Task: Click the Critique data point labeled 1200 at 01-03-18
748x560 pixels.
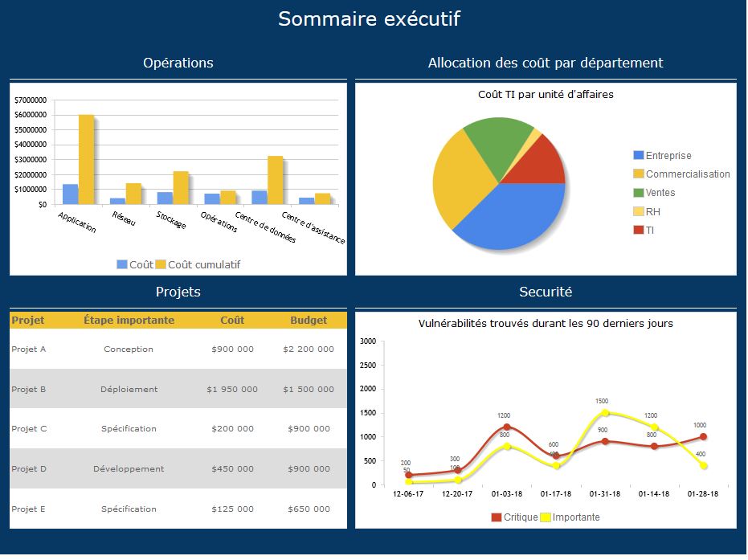Action: 507,427
